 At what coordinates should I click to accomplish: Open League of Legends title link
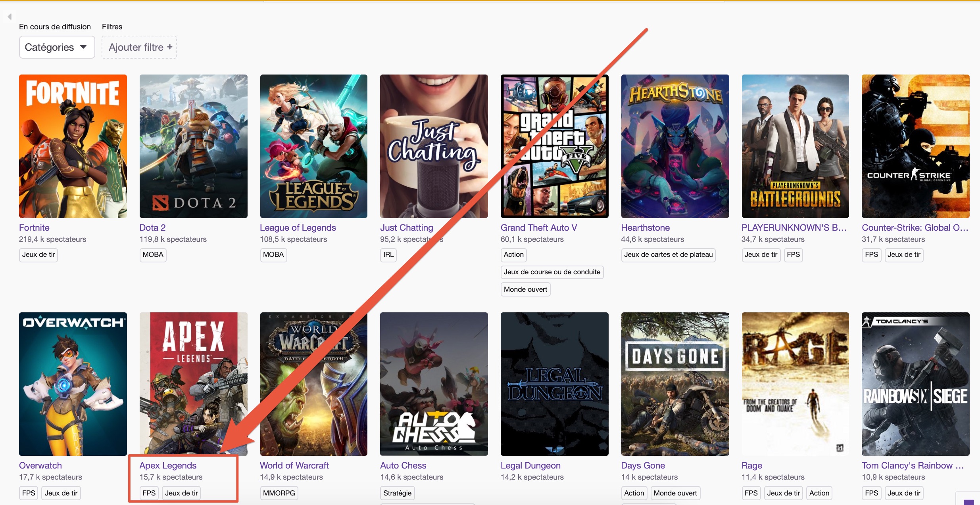298,228
